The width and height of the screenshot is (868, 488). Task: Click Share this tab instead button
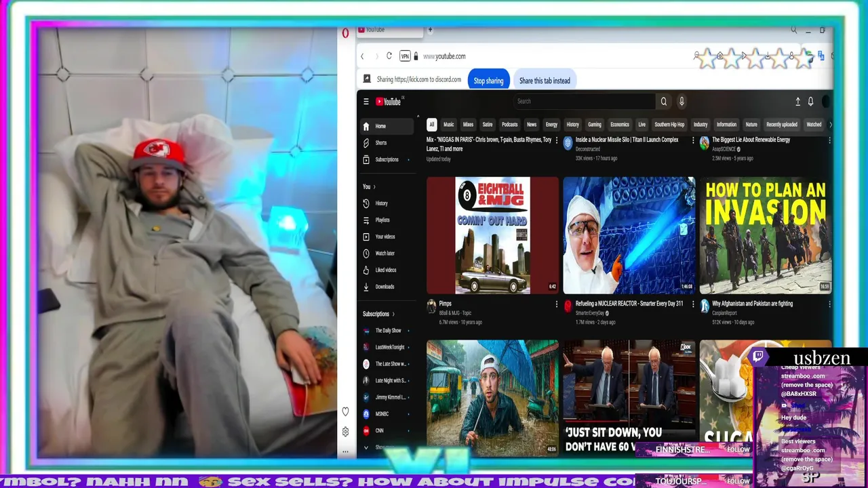[545, 81]
